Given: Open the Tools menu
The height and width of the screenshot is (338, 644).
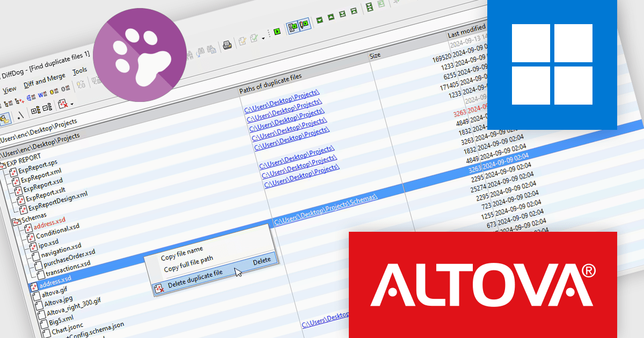Looking at the screenshot, I should (79, 70).
